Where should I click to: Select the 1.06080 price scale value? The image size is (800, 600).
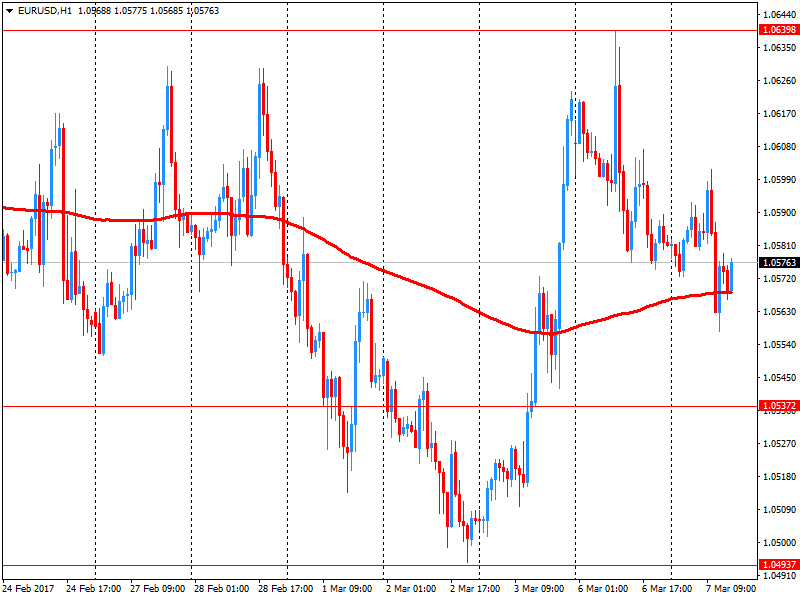click(x=779, y=146)
